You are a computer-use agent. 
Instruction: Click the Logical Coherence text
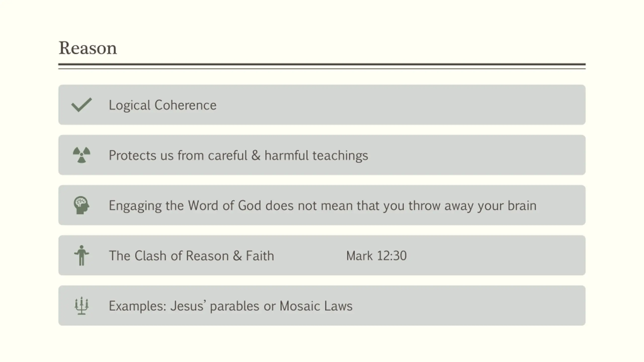[x=163, y=105]
